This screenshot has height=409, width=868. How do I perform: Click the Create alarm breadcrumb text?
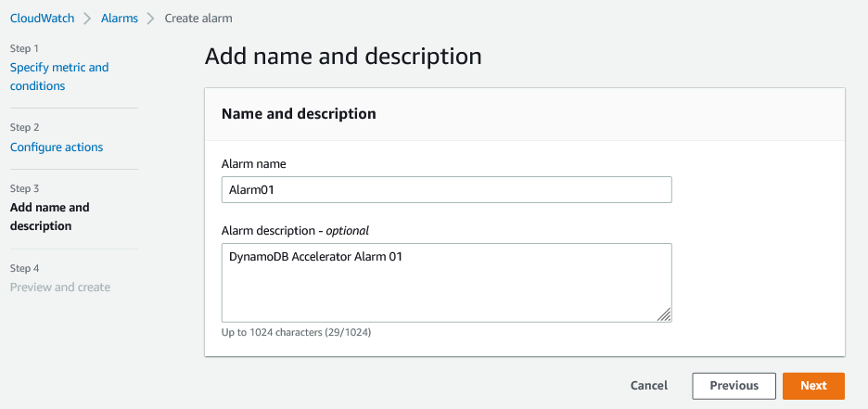pos(198,18)
